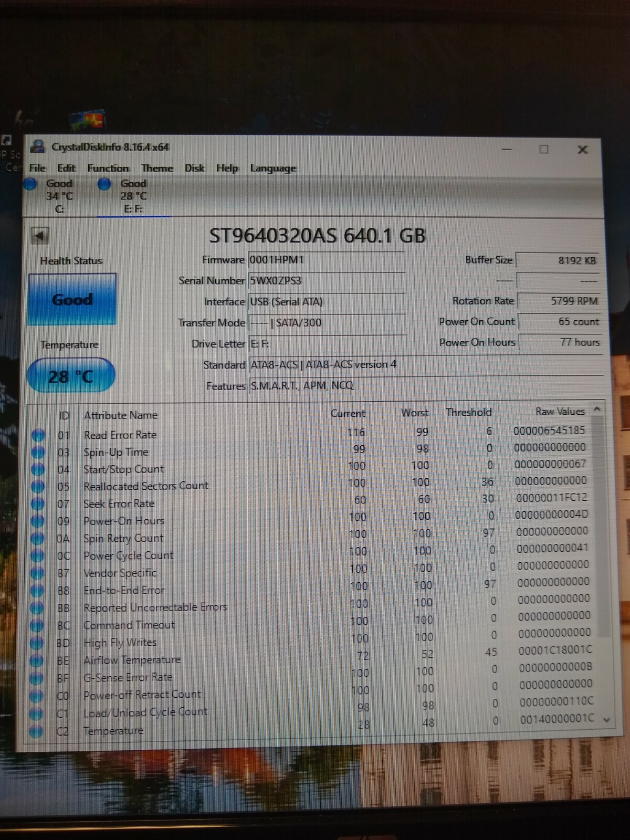Open the Theme menu
Viewport: 630px width, 840px height.
(157, 168)
